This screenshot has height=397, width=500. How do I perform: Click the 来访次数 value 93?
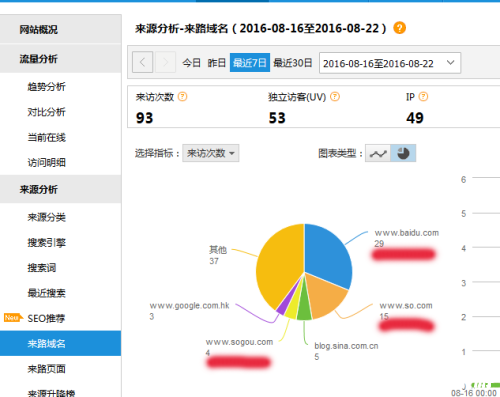click(144, 118)
